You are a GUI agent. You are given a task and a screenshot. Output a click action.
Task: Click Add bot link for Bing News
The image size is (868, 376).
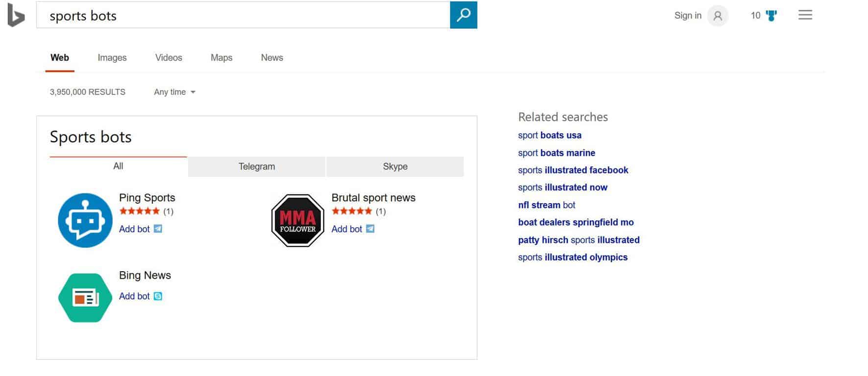(134, 296)
